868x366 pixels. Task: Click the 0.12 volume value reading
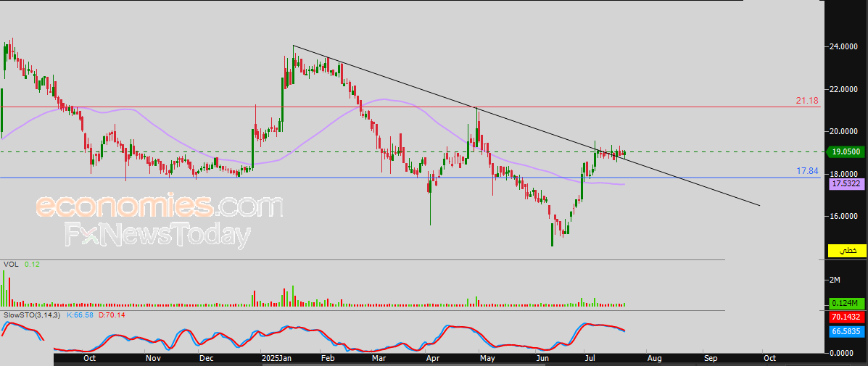pos(32,265)
